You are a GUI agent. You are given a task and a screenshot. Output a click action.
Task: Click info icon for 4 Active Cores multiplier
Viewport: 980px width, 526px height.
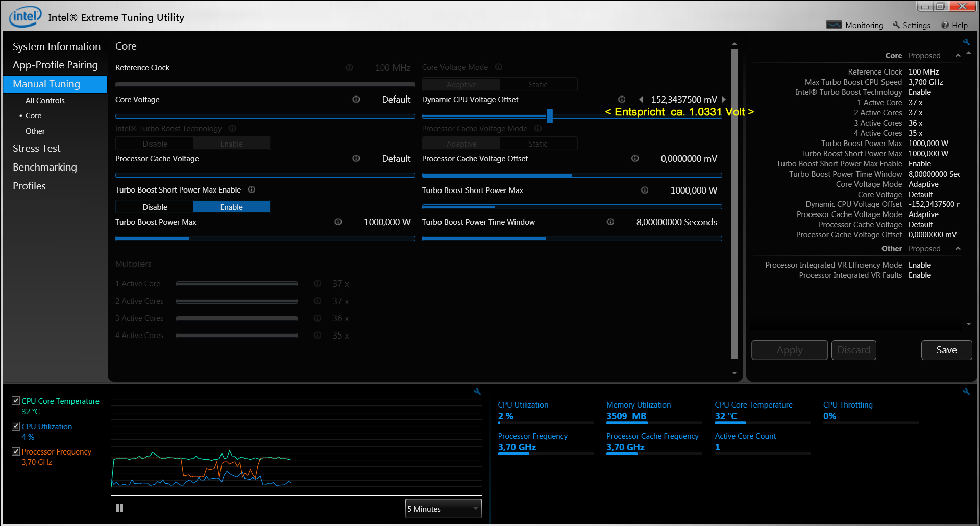(x=317, y=336)
